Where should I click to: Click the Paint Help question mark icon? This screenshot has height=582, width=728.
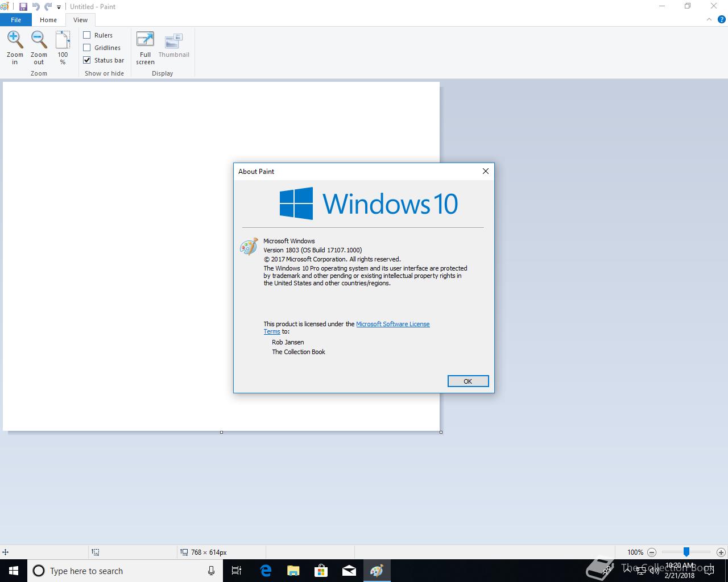click(722, 19)
